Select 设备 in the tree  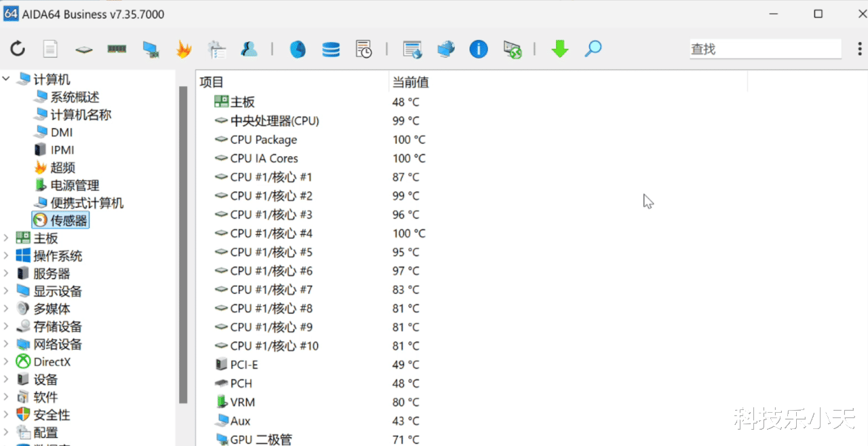pyautogui.click(x=45, y=379)
